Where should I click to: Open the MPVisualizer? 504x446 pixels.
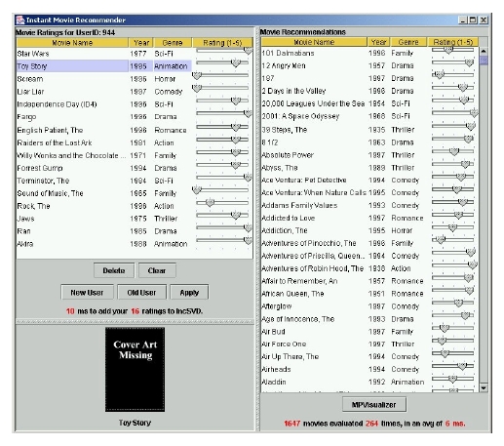click(374, 405)
